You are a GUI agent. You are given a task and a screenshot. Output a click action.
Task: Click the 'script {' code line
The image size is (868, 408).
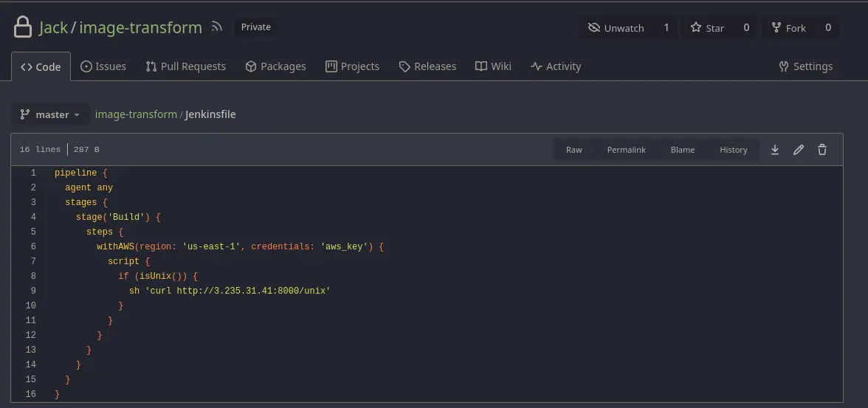128,261
